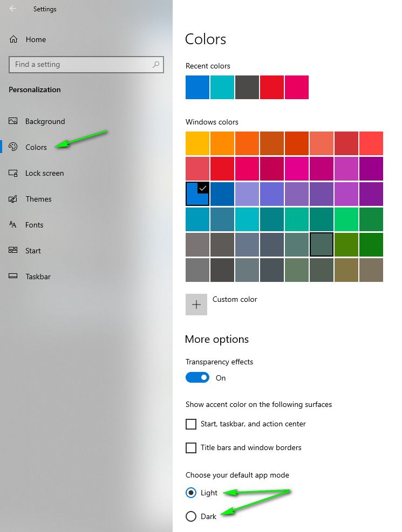Screen dimensions: 402x532
Task: Open Fonts via the letter icon
Action: (13, 225)
